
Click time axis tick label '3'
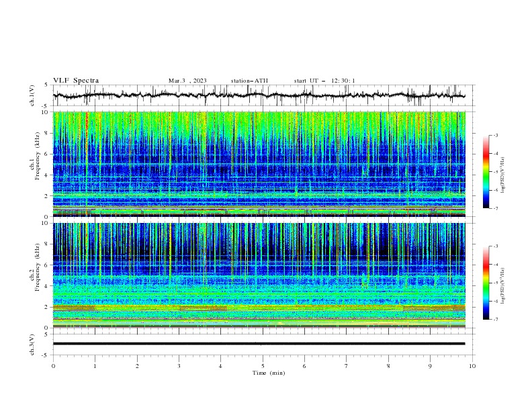tap(179, 366)
